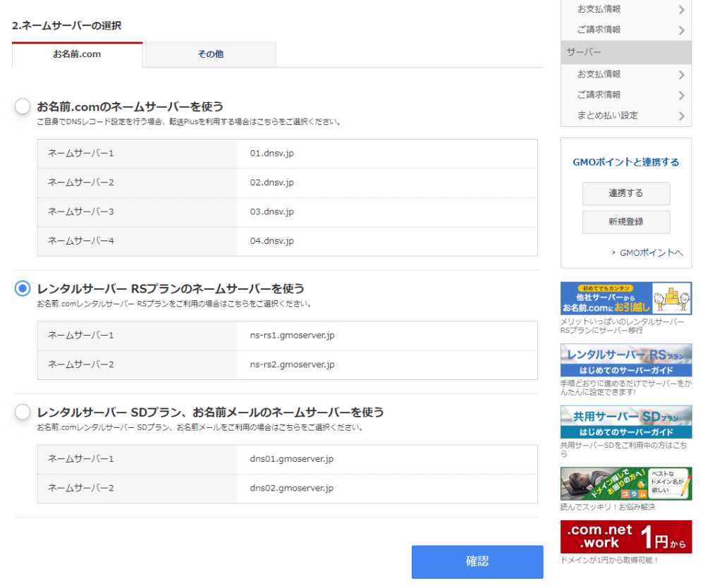The height and width of the screenshot is (588, 722).
Task: Select the highlighted サーバー sidebar header
Action: [626, 52]
